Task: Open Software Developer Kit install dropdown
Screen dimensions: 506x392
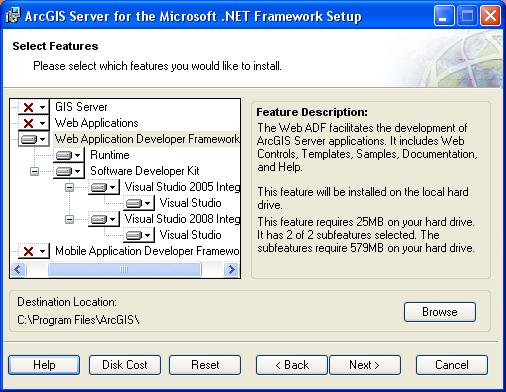Action: click(69, 171)
